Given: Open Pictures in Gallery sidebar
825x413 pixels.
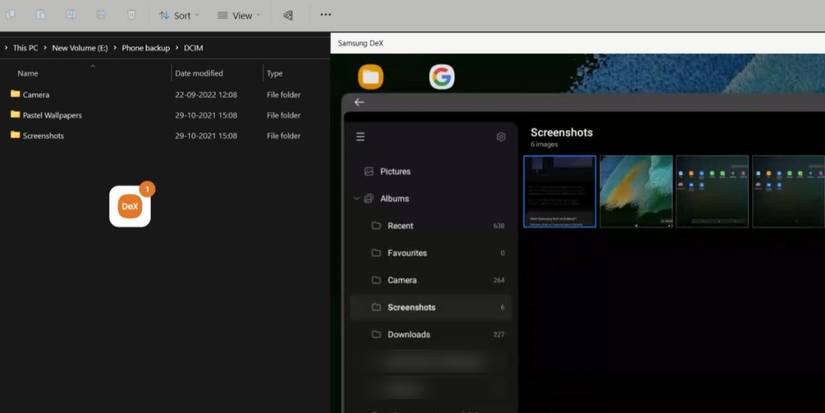Looking at the screenshot, I should point(387,172).
